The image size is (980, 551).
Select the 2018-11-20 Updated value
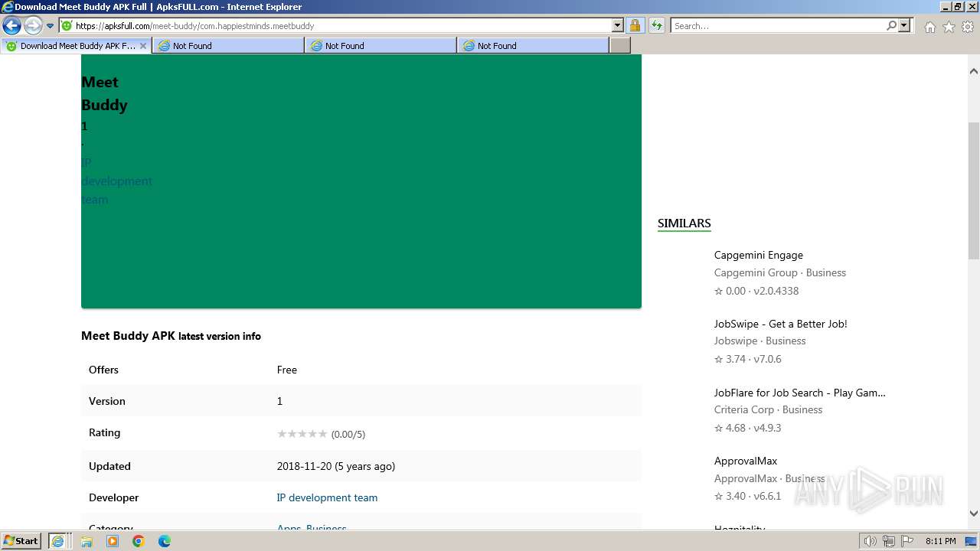point(336,466)
